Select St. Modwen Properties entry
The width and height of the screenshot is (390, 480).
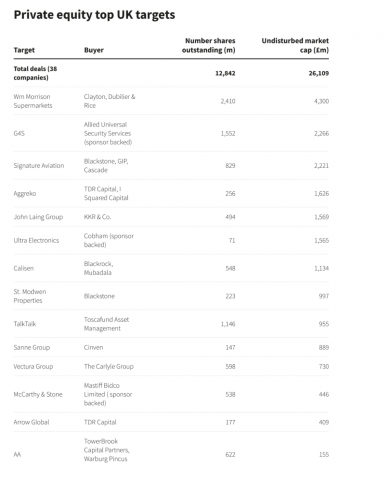(x=30, y=296)
